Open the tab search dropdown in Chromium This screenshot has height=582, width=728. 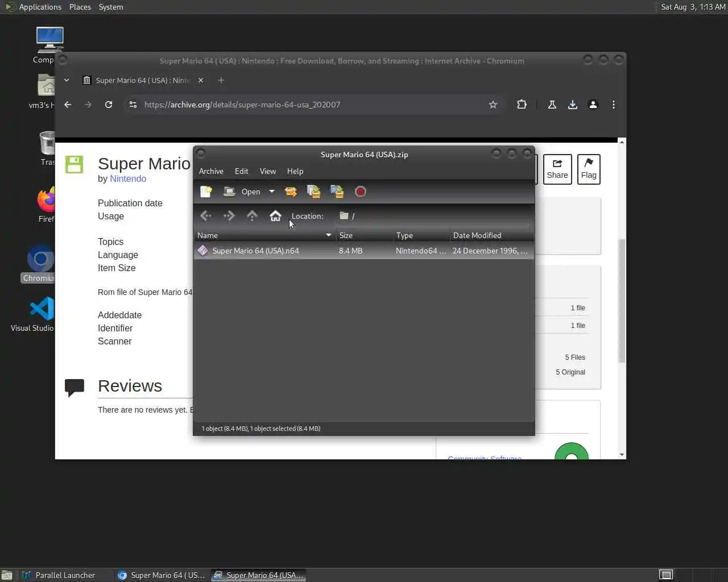[67, 80]
